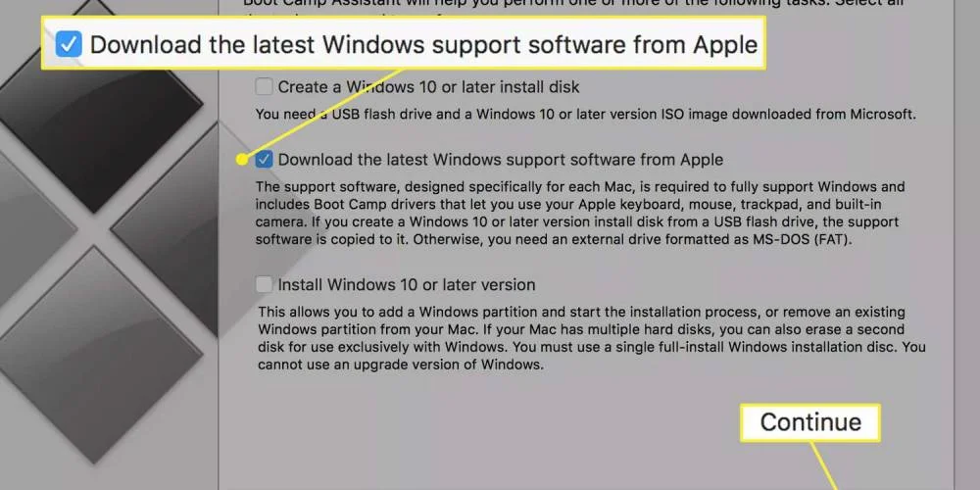Click the description mentioning USB flash drive and ISO image
This screenshot has height=490, width=980.
[586, 115]
